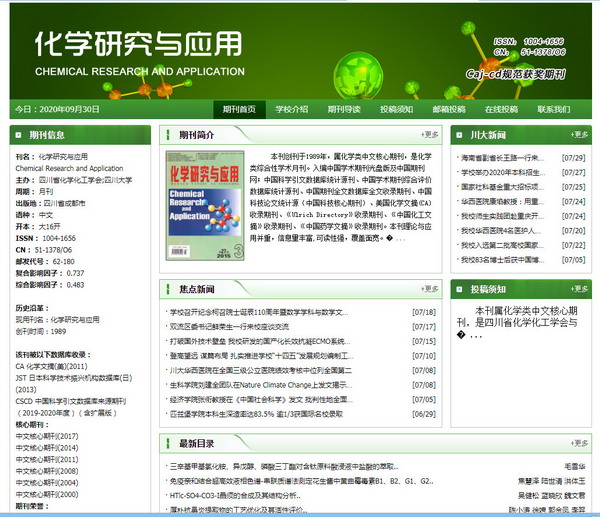600x517 pixels.
Task: Open focus news 匹兹堡学院本科生深造率达83.5%
Action: coord(256,414)
